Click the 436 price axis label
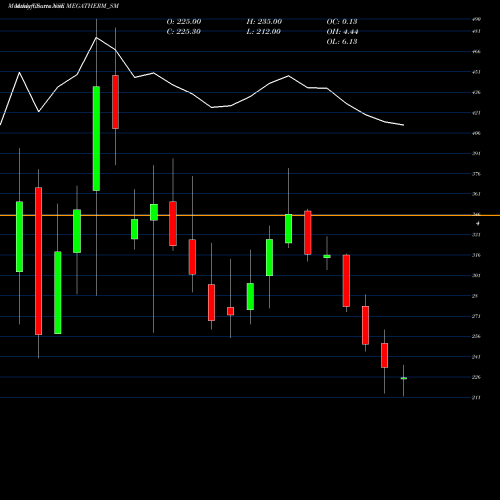 [476, 92]
